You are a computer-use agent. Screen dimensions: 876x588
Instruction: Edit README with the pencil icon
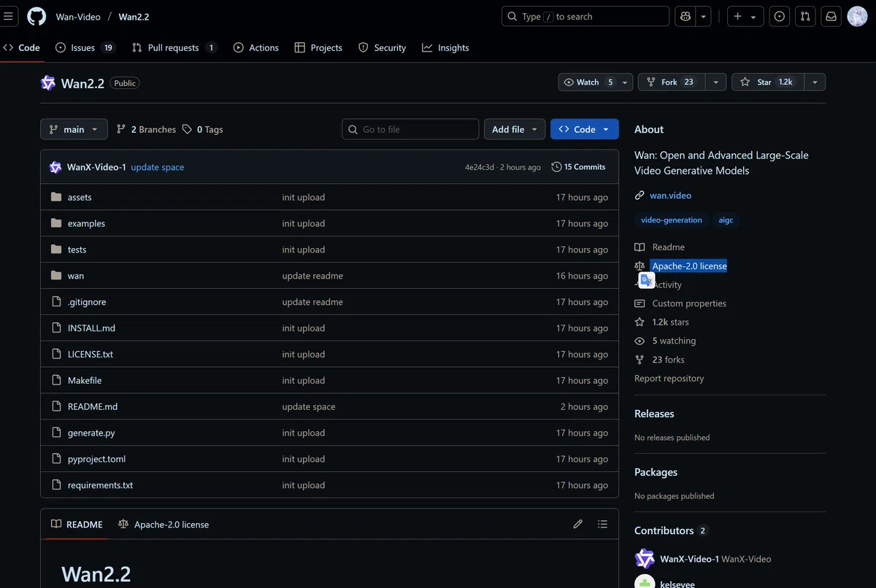[578, 524]
